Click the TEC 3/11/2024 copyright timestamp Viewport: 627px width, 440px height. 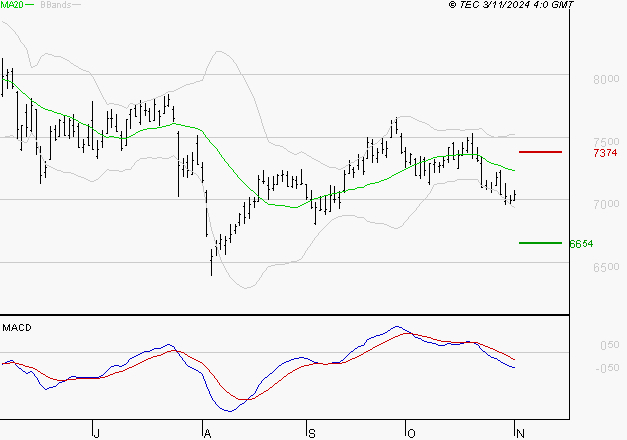511,5
